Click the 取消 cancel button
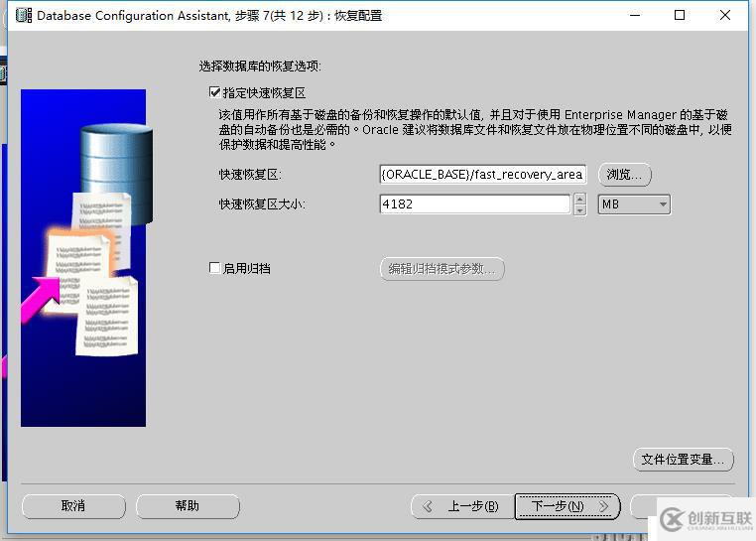 point(73,506)
